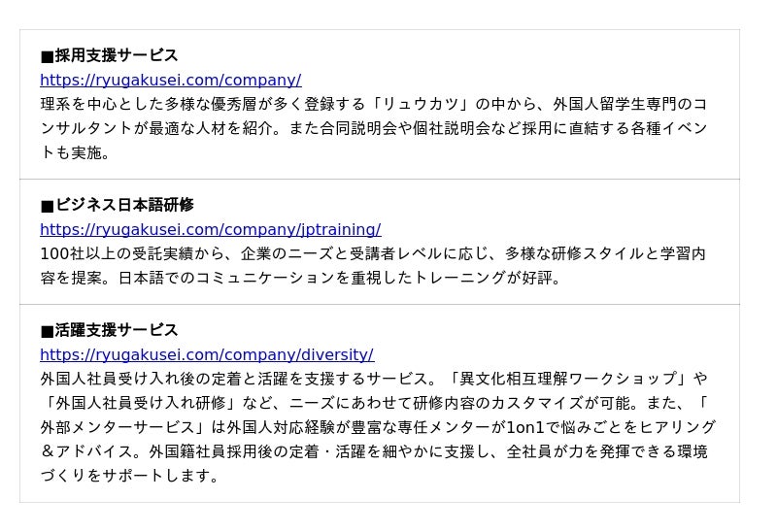Click the text 合同説明会 in first paragraph
This screenshot has width=777, height=532.
click(x=370, y=128)
